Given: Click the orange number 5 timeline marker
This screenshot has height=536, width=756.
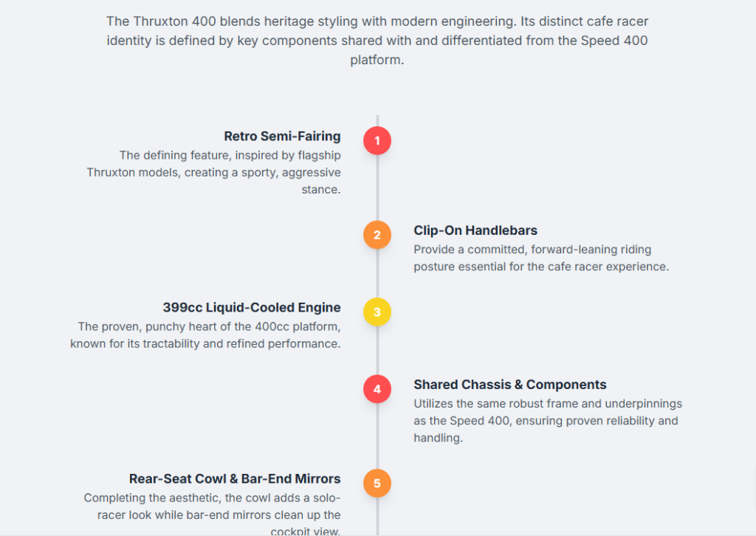Looking at the screenshot, I should click(x=377, y=483).
